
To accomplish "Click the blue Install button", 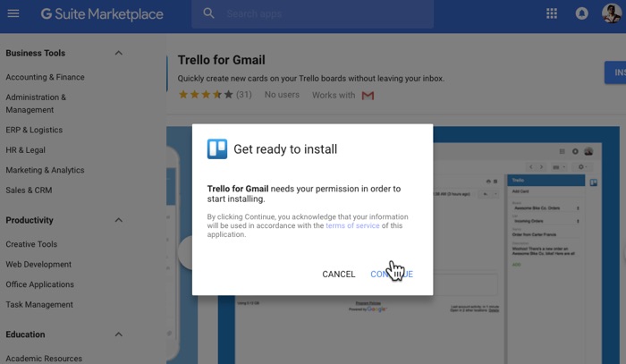I will point(615,72).
